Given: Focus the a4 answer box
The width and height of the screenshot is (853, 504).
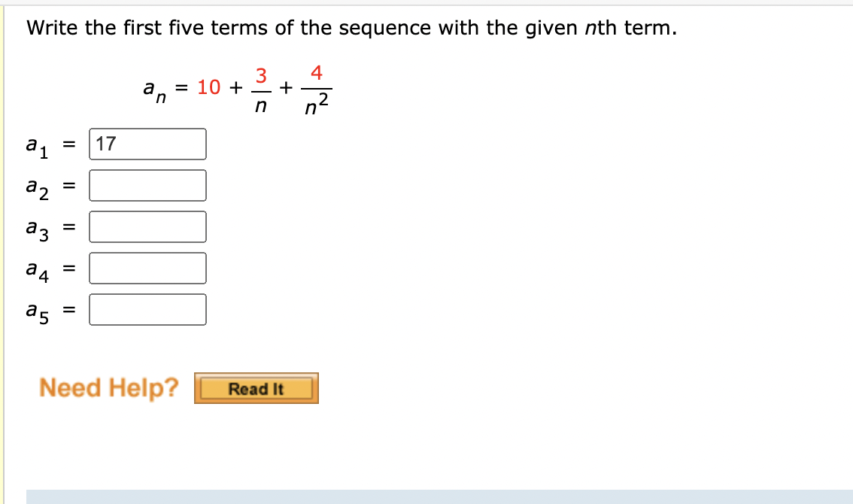Looking at the screenshot, I should click(x=147, y=268).
